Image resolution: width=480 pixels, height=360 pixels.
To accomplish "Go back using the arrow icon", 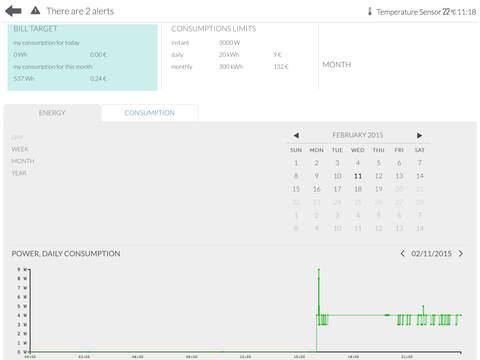I will click(x=13, y=11).
